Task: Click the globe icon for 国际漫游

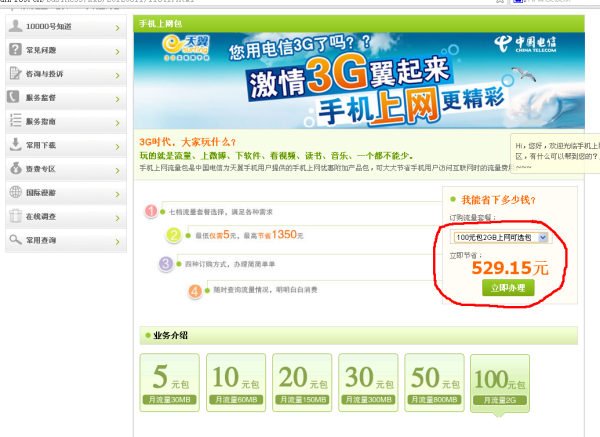Action: (x=15, y=192)
